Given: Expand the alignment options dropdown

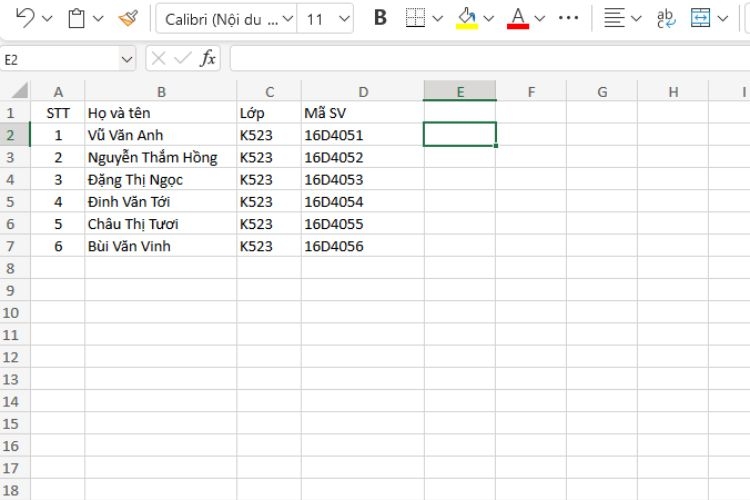Looking at the screenshot, I should tap(636, 19).
